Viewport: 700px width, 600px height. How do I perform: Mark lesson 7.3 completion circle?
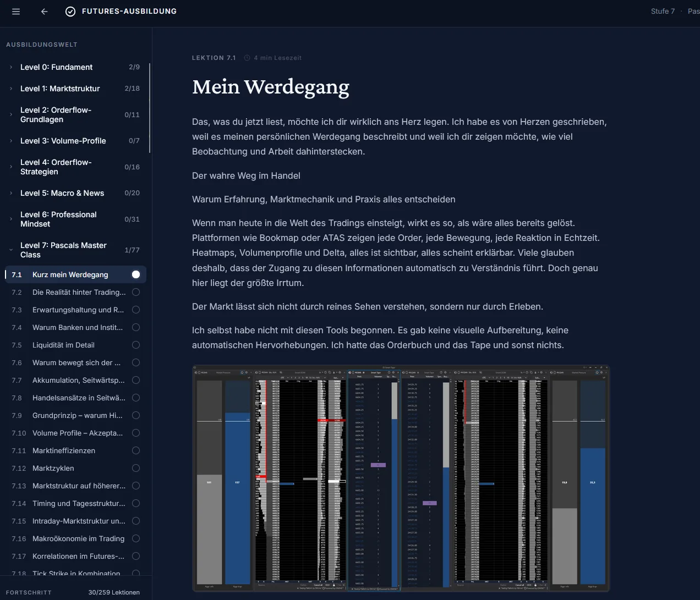pos(136,310)
